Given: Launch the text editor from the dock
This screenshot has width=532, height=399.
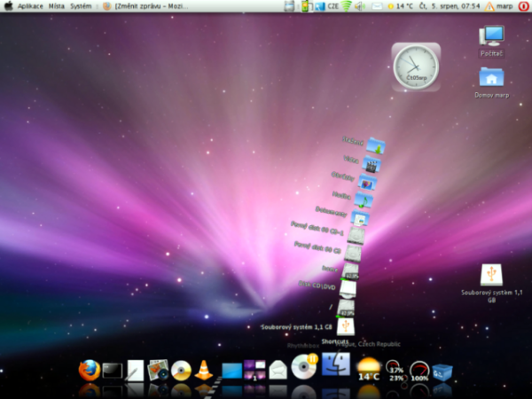Looking at the screenshot, I should (135, 371).
